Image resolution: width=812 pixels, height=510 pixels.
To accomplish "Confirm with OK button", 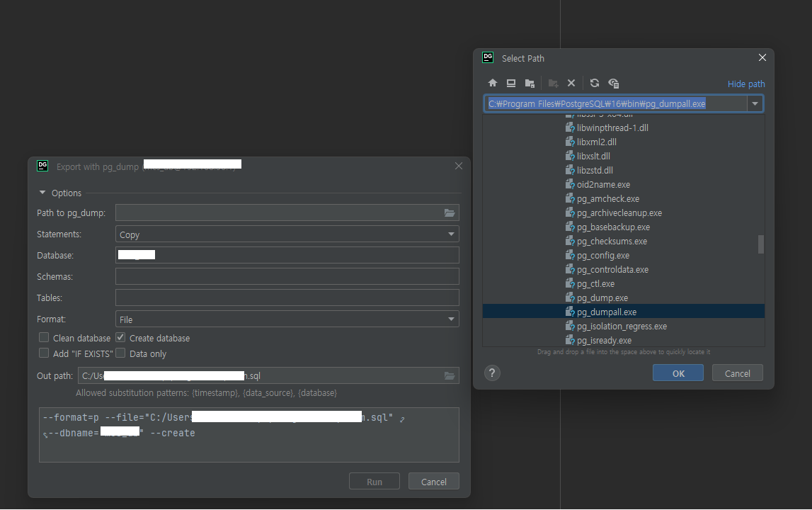I will click(x=678, y=373).
